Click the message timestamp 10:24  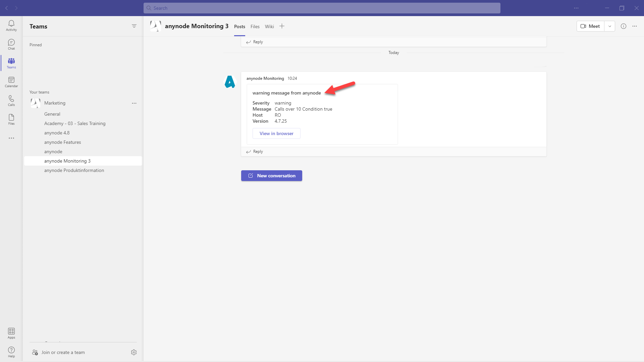click(292, 78)
